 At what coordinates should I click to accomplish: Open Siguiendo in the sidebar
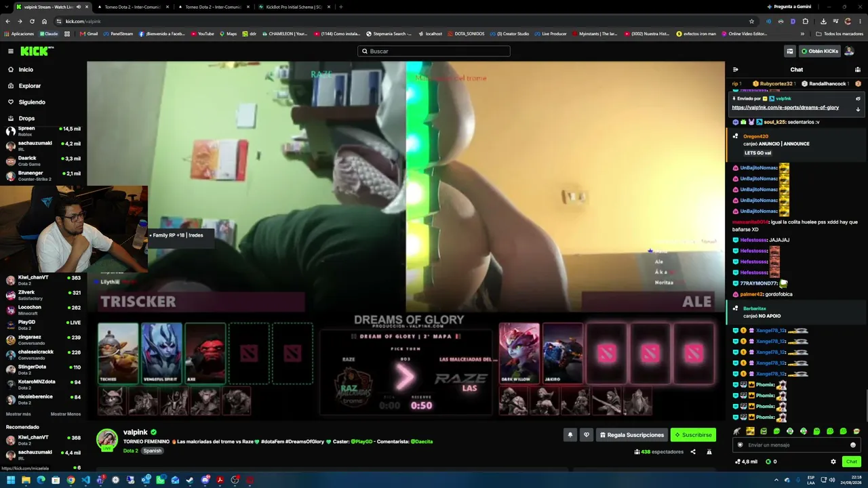(32, 102)
